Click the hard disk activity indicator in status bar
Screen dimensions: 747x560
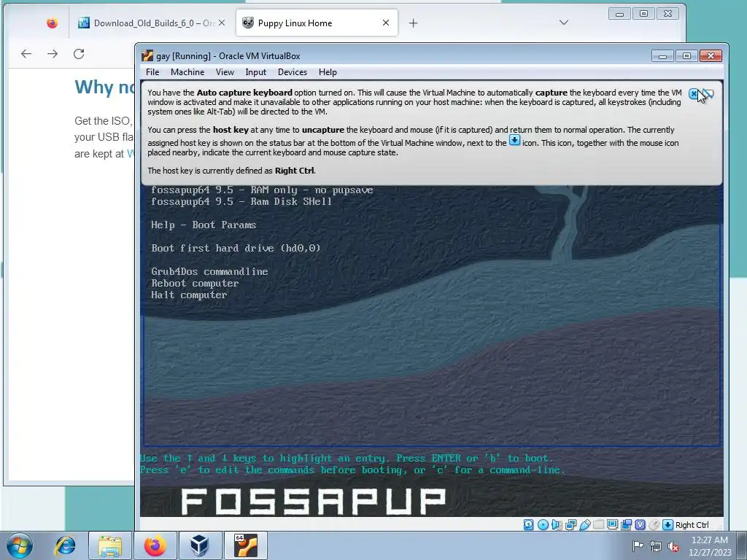coord(529,525)
